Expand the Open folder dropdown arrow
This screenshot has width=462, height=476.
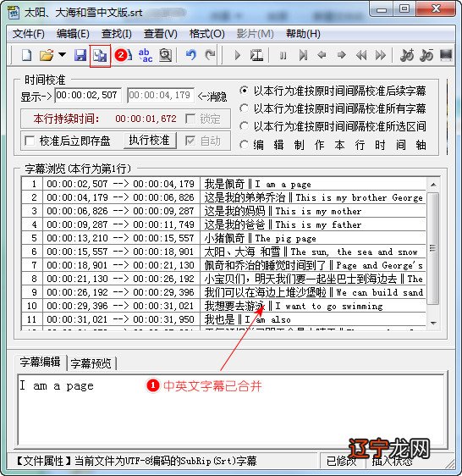[x=62, y=55]
